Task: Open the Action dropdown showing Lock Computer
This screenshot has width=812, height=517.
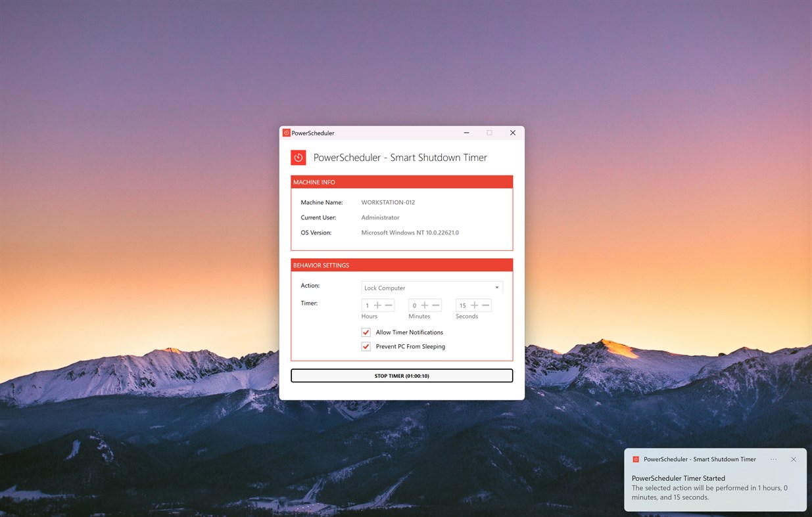Action: [432, 288]
